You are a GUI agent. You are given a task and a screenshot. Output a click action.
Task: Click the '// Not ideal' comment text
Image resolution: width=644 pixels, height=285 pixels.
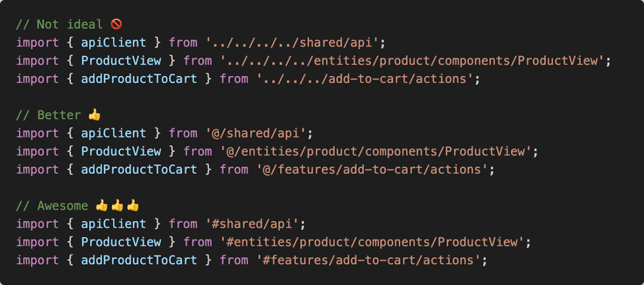(59, 25)
